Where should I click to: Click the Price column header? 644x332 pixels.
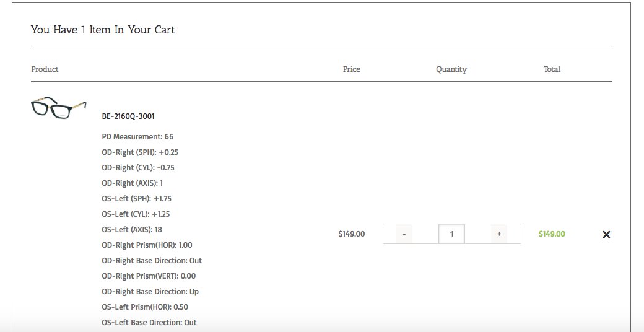(352, 69)
